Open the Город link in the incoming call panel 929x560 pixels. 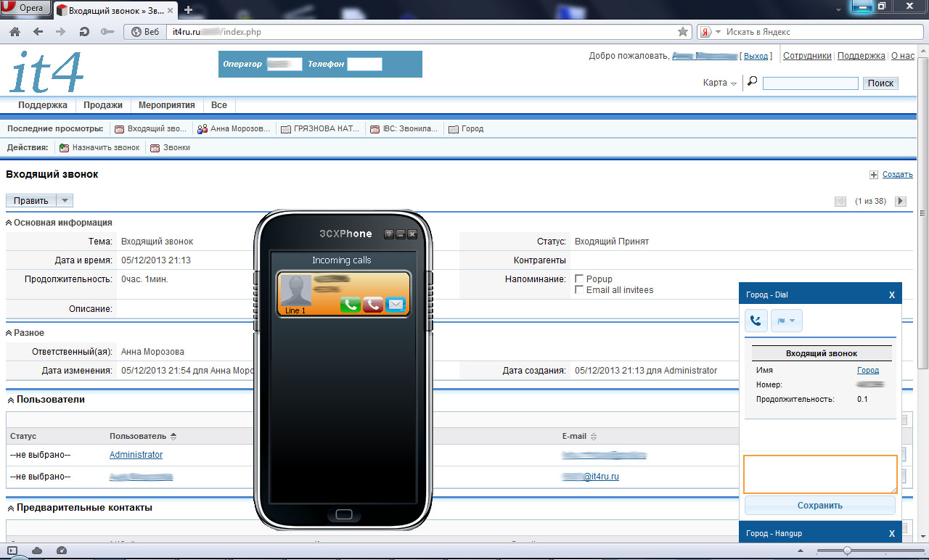point(867,370)
